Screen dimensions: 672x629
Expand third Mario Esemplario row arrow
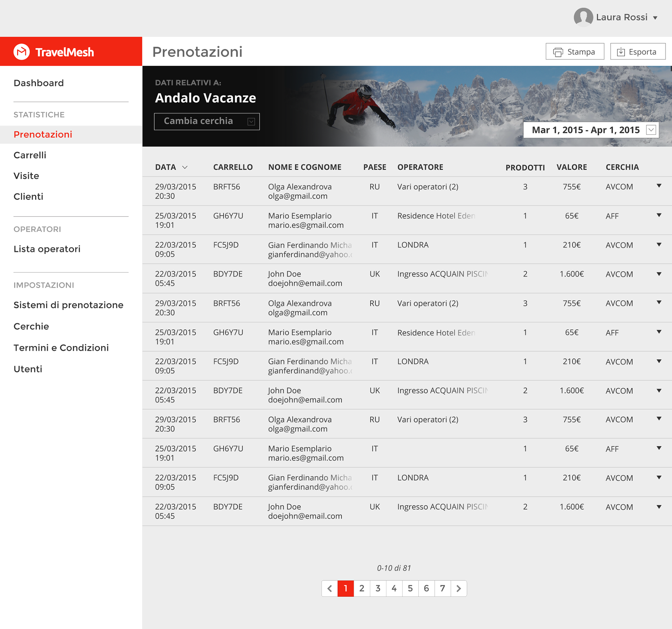click(659, 448)
